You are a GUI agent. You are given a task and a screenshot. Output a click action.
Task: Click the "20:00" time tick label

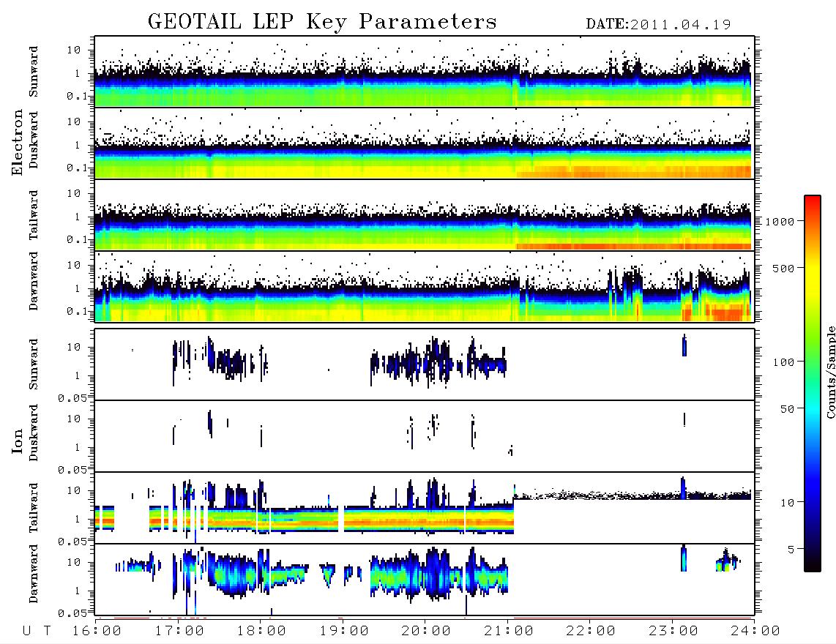pos(427,632)
